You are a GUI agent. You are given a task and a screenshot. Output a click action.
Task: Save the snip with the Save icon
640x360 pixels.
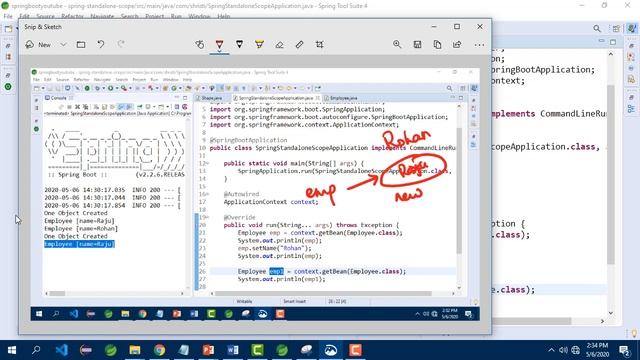[417, 44]
